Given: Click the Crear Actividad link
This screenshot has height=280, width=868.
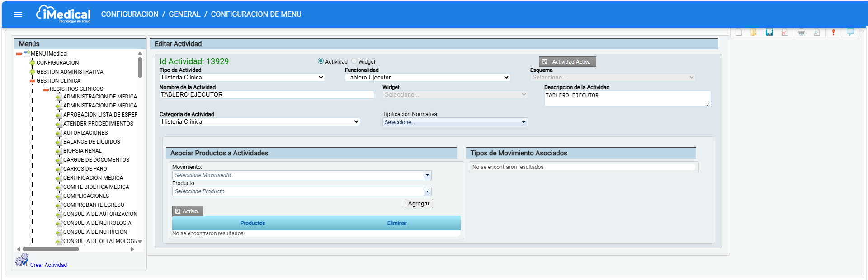Looking at the screenshot, I should [x=48, y=265].
